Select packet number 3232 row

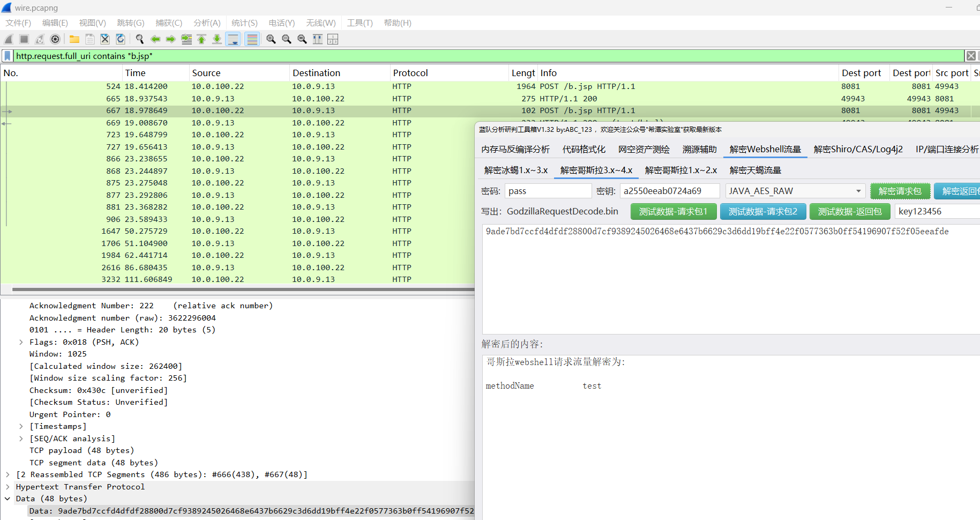click(237, 279)
